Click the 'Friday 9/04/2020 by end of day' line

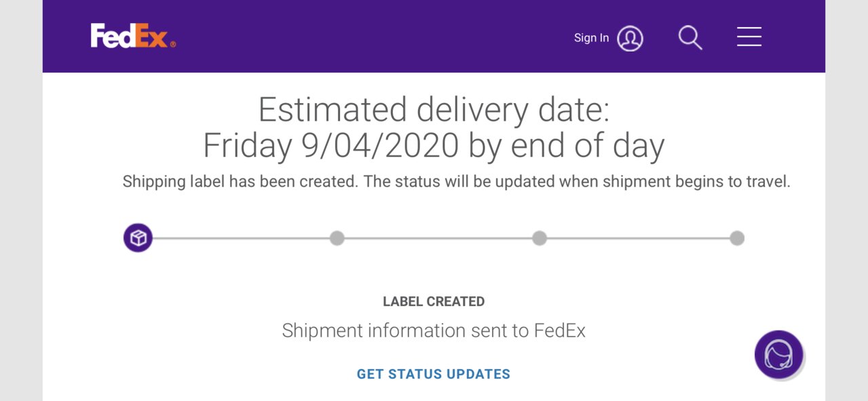(434, 145)
